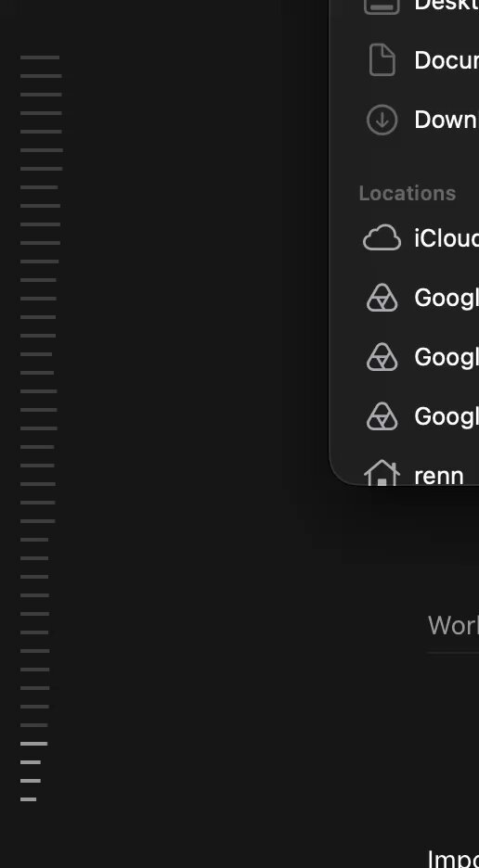The height and width of the screenshot is (868, 479).
Task: Click the middle Google Drive icon
Action: click(x=382, y=357)
